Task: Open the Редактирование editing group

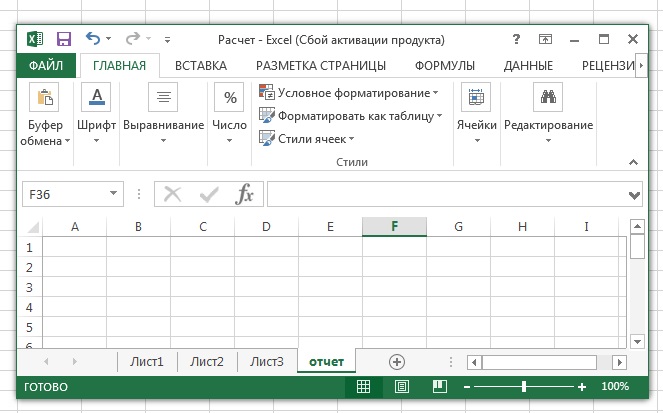Action: (x=548, y=118)
